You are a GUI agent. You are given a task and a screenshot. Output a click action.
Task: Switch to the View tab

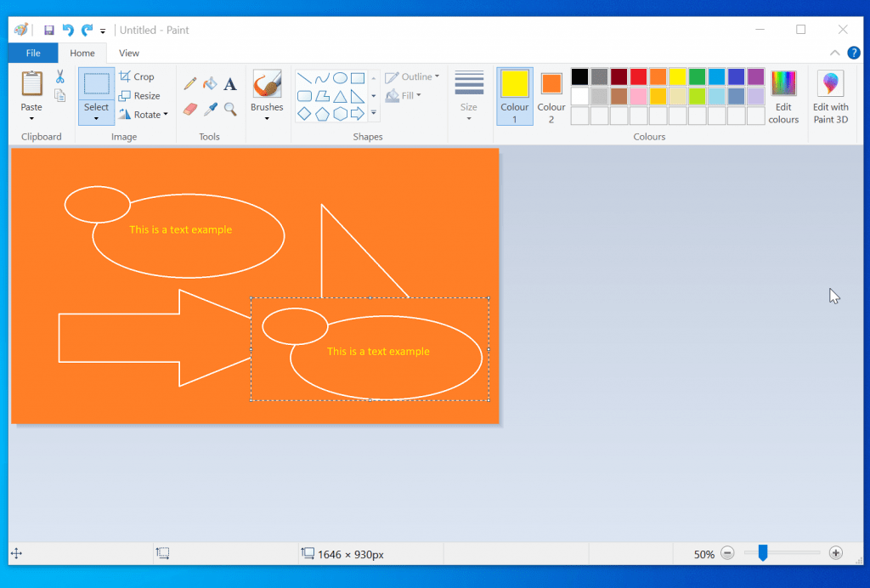click(x=128, y=53)
